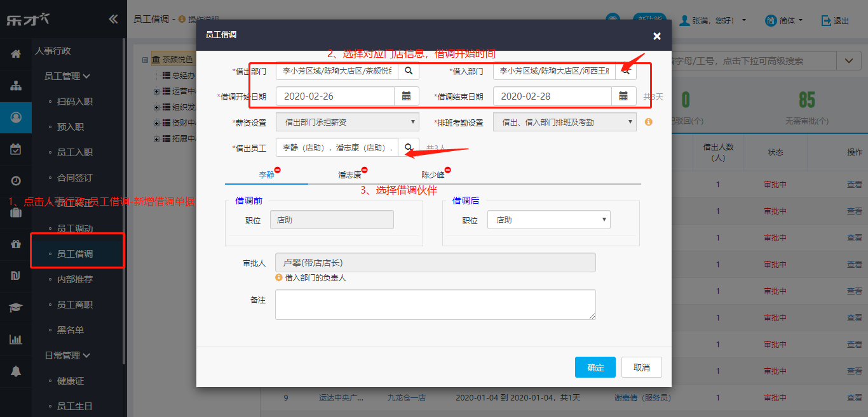868x417 pixels.
Task: Open 员工生日 in sidebar menu
Action: (74, 406)
